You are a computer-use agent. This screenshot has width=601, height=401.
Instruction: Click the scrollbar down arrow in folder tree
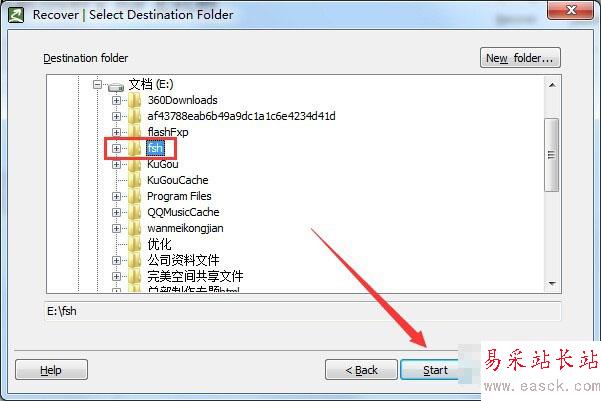[x=552, y=284]
